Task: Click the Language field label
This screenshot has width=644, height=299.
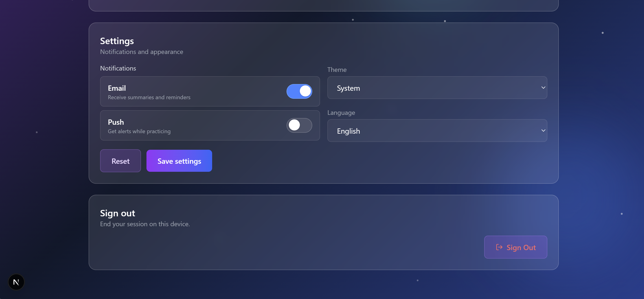Action: coord(341,113)
